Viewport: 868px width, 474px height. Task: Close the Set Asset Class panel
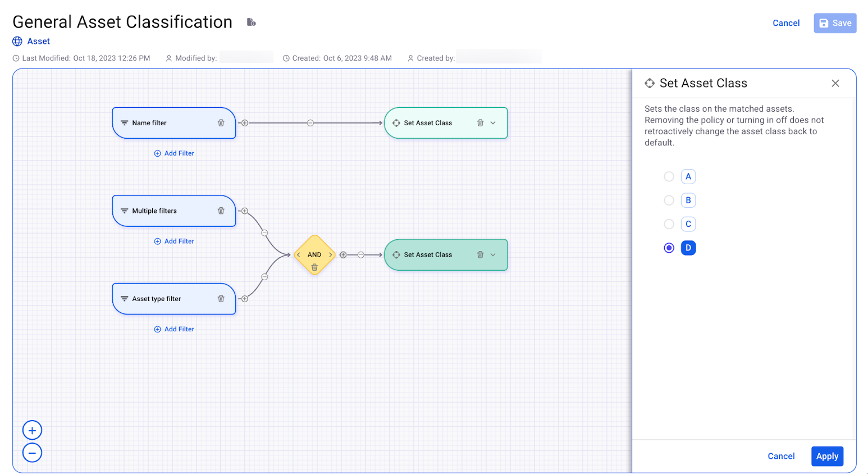tap(835, 83)
